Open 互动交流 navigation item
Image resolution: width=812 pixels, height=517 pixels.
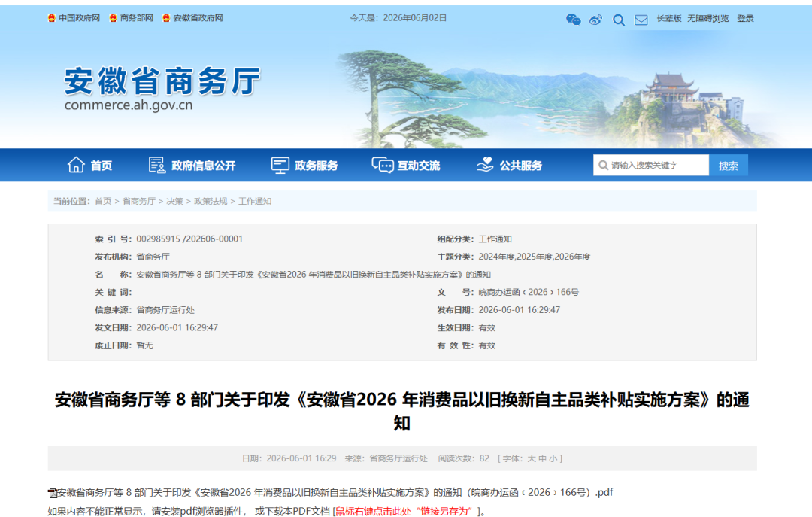tap(419, 166)
